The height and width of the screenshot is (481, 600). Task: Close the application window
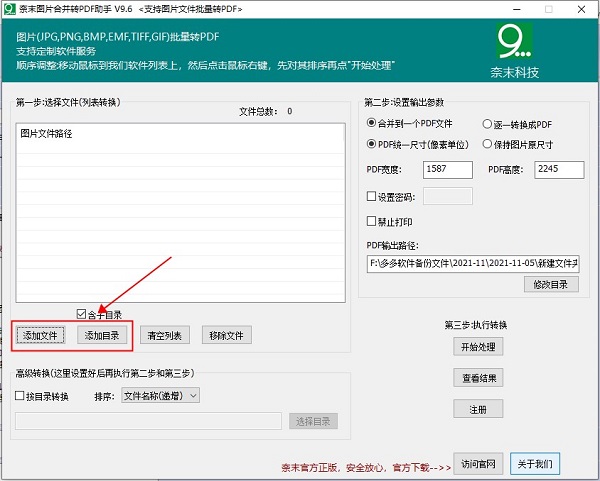(x=581, y=9)
